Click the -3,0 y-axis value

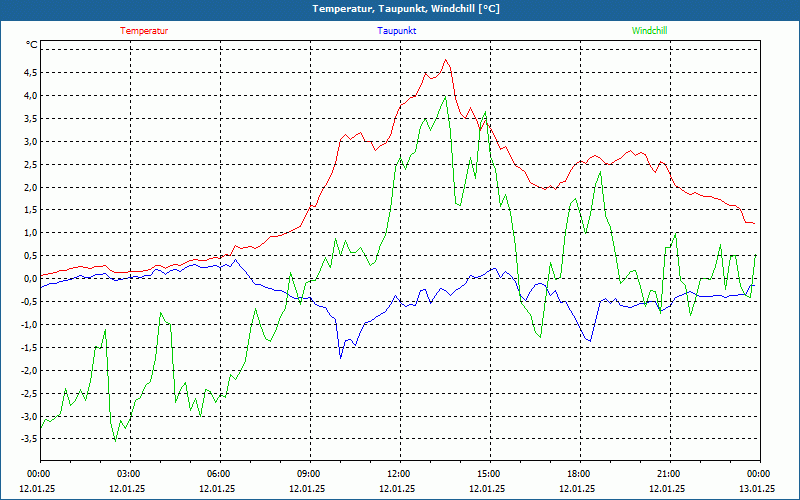pos(30,416)
